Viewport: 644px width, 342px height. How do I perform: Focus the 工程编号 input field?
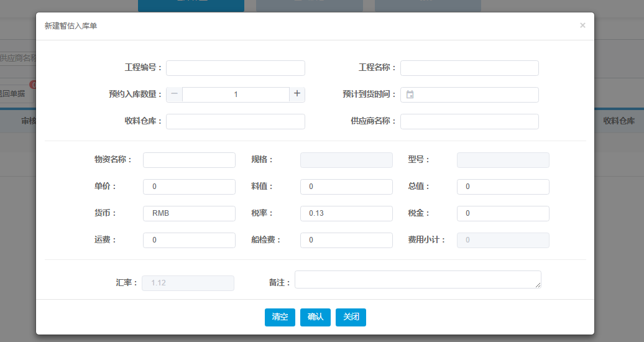pyautogui.click(x=235, y=68)
